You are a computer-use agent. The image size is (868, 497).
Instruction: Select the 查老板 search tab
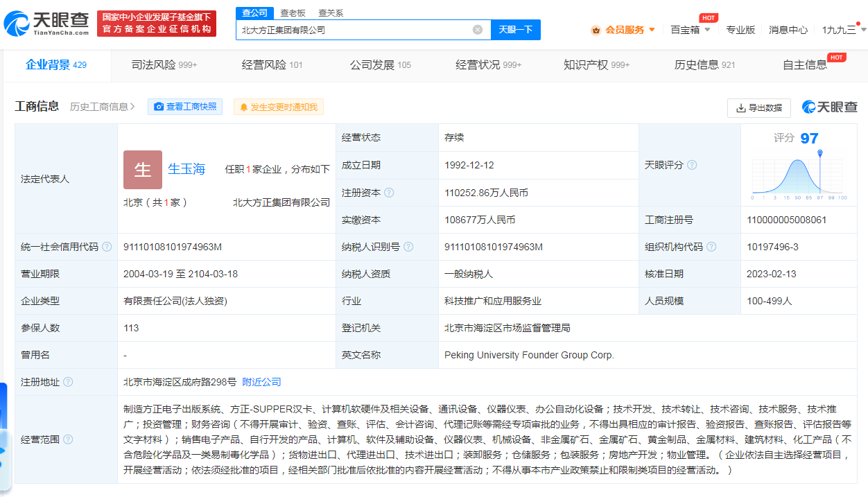(292, 13)
